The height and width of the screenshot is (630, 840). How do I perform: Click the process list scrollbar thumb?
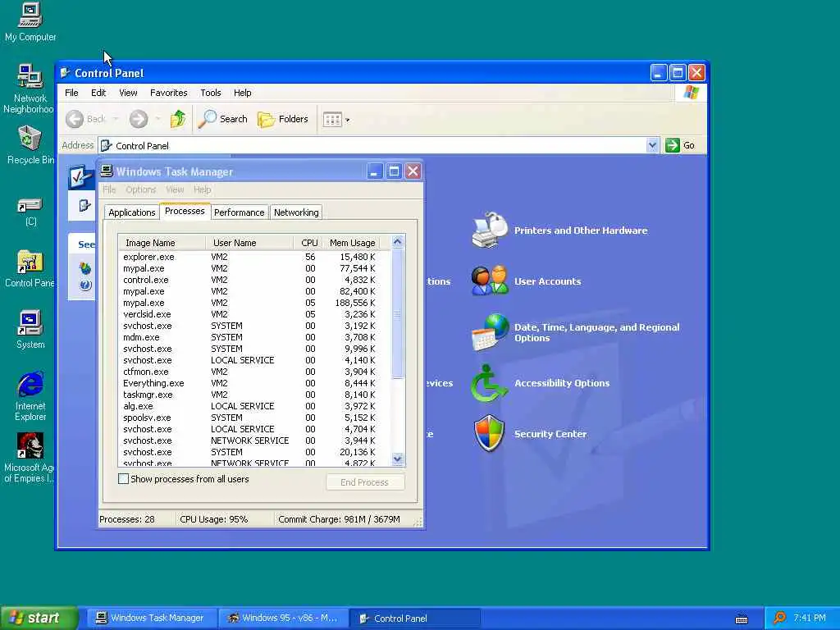tap(398, 314)
